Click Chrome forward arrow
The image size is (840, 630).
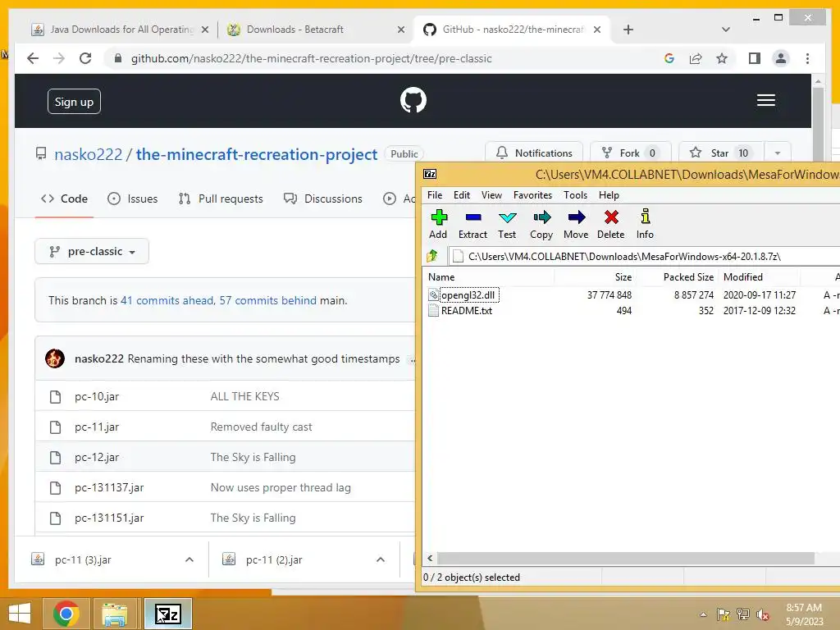coord(59,58)
